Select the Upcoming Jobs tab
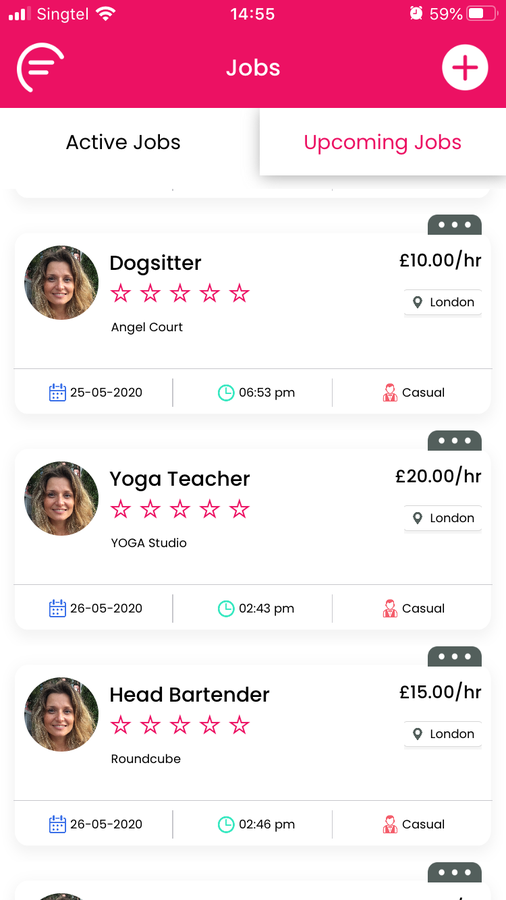This screenshot has height=900, width=506. (383, 142)
